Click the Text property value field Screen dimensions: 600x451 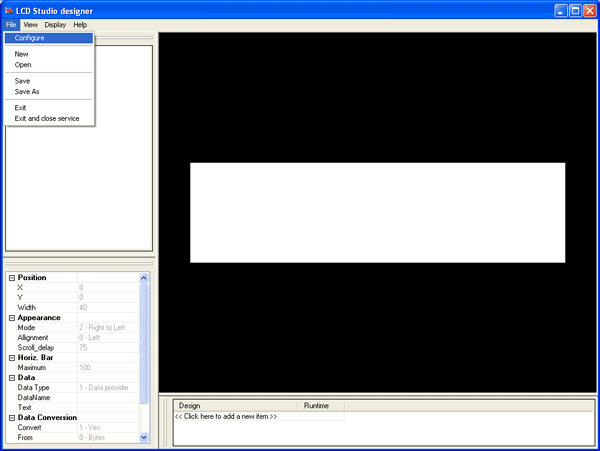pyautogui.click(x=108, y=407)
